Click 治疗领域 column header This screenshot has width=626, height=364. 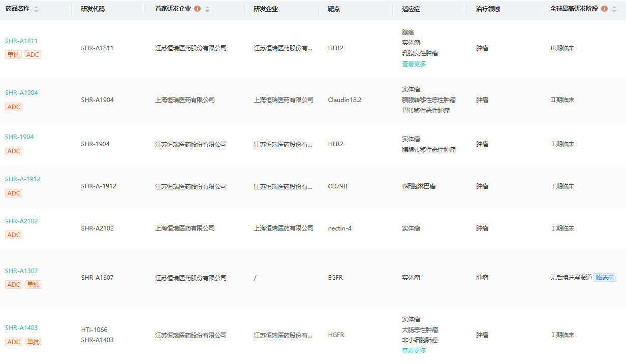(488, 9)
